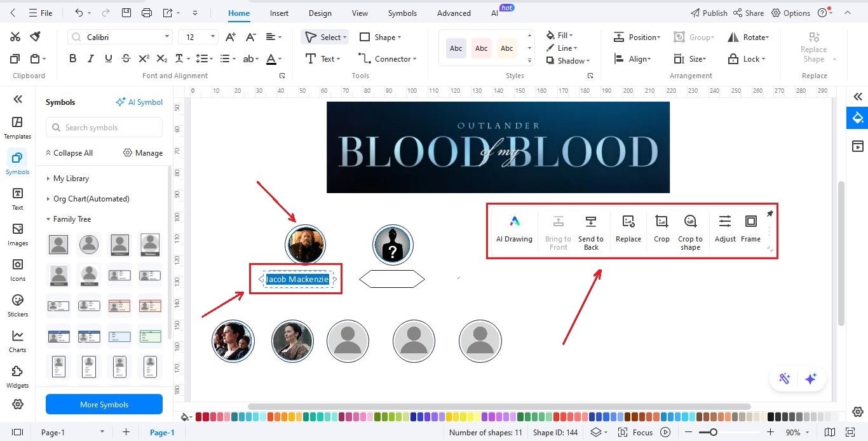
Task: Click the Cut scissors icon
Action: tap(15, 37)
